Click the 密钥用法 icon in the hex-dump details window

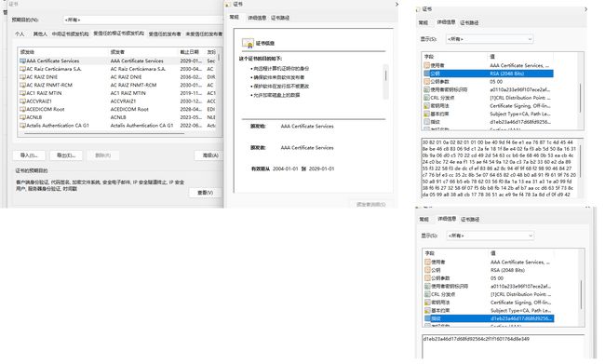[x=426, y=106]
